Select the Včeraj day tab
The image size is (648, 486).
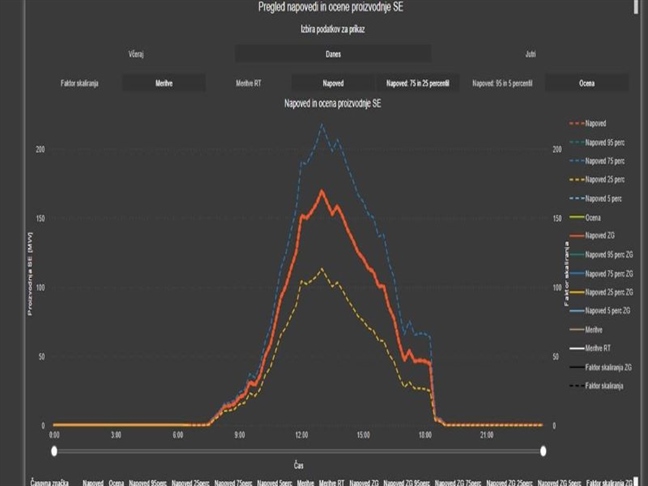[136, 54]
